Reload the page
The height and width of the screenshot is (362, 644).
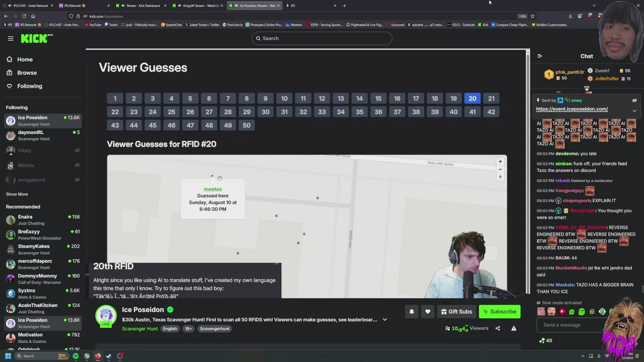24,16
